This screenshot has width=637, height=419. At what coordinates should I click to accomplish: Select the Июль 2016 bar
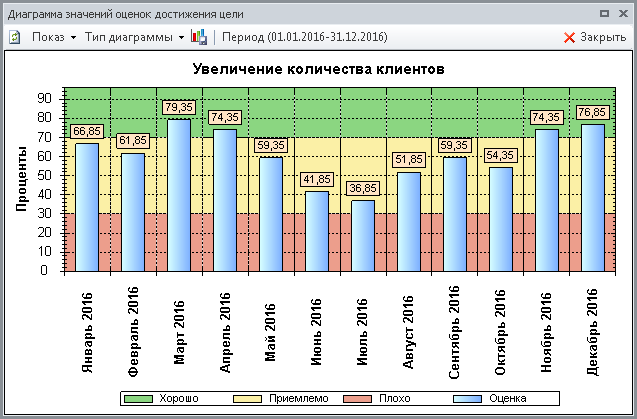[x=363, y=235]
